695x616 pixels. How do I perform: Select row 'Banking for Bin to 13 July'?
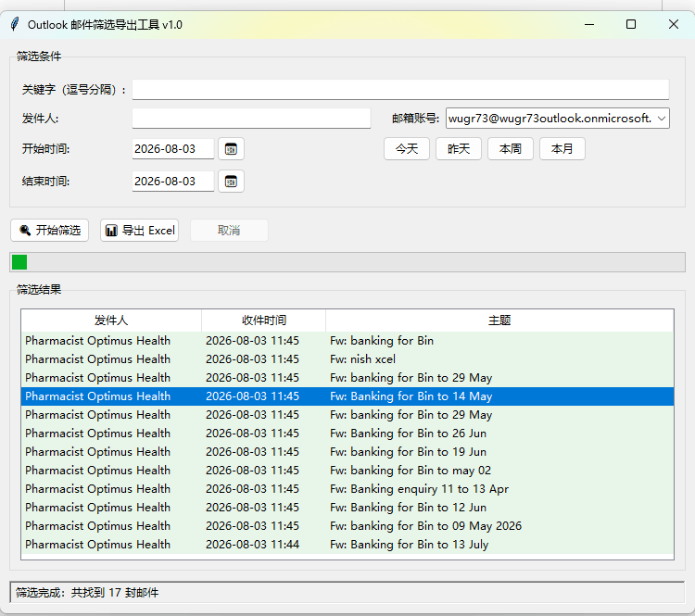(347, 545)
